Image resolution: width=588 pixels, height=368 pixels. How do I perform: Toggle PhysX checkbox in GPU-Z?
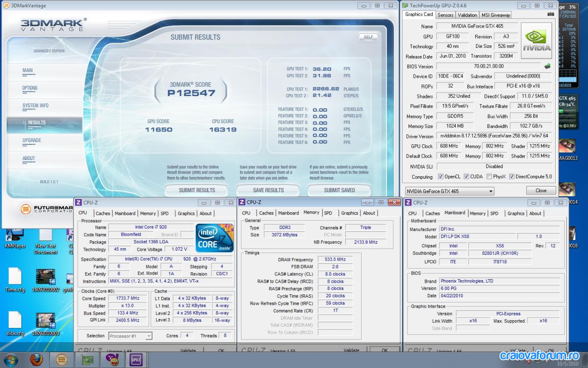tap(489, 177)
